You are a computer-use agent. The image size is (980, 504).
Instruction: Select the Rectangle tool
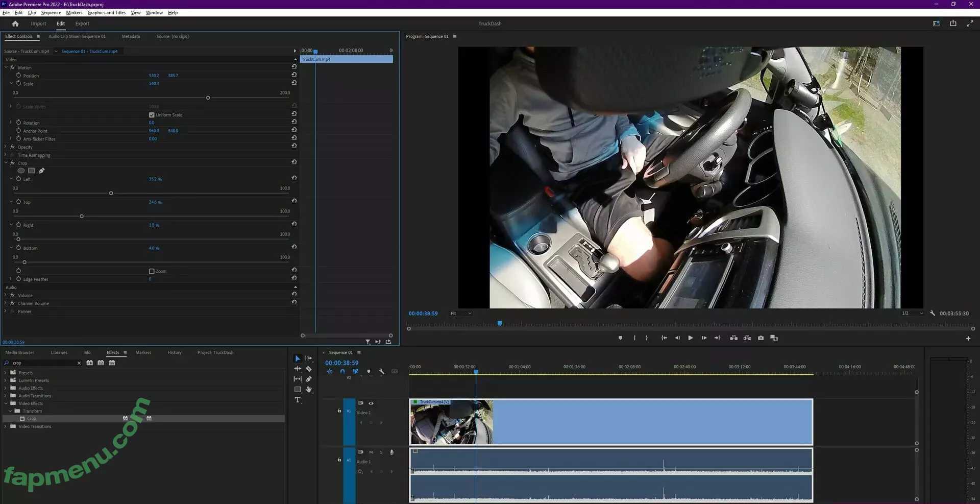[x=298, y=389]
